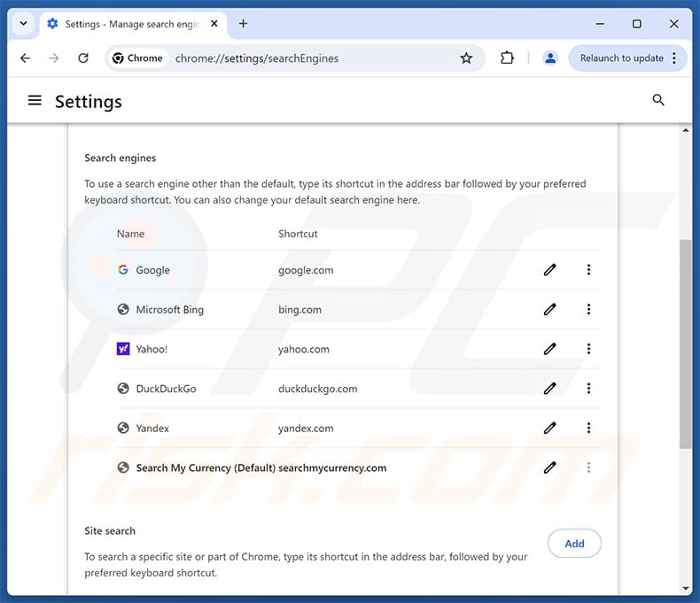Open the Settings hamburger menu

pos(35,101)
